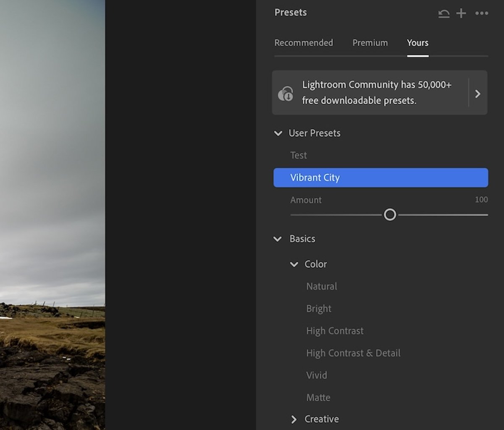Image resolution: width=504 pixels, height=430 pixels.
Task: Open the presets three-dot options menu
Action: (x=481, y=13)
